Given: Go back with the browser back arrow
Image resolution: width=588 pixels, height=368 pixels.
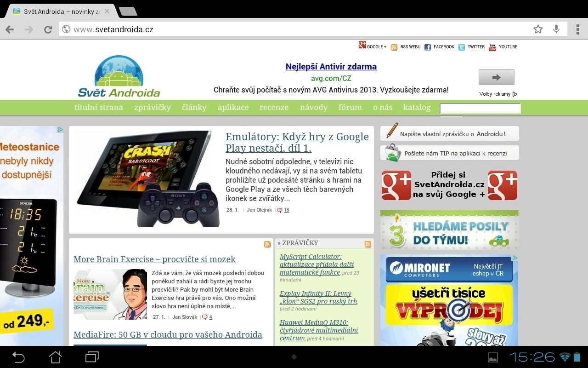Looking at the screenshot, I should pyautogui.click(x=10, y=29).
